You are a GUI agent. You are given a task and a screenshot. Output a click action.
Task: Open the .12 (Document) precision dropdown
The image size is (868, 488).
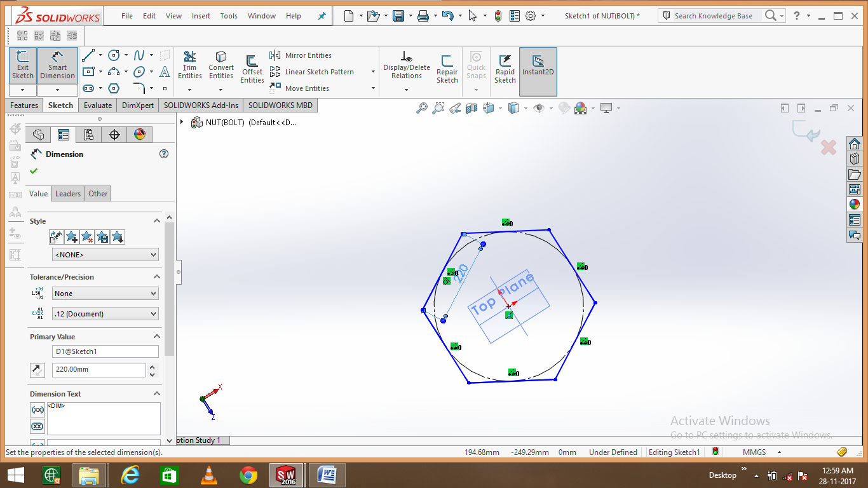click(x=105, y=313)
